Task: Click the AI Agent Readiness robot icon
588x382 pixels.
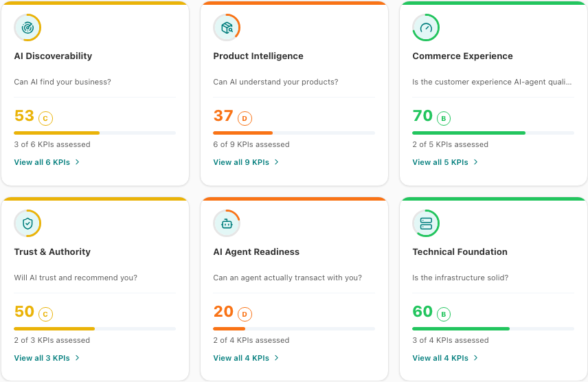Action: coord(227,223)
